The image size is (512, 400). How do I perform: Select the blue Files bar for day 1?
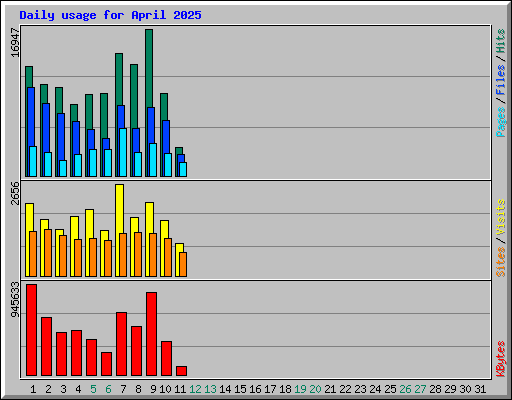coord(31,132)
